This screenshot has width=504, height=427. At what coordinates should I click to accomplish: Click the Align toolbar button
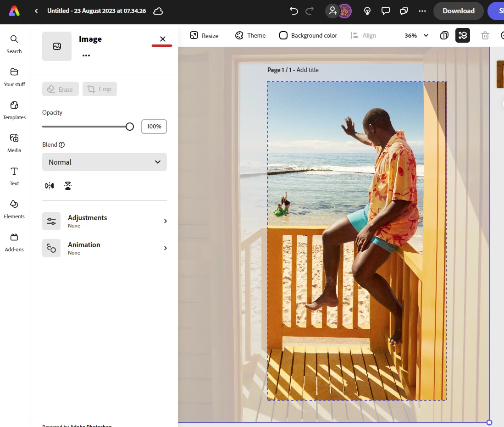(364, 35)
